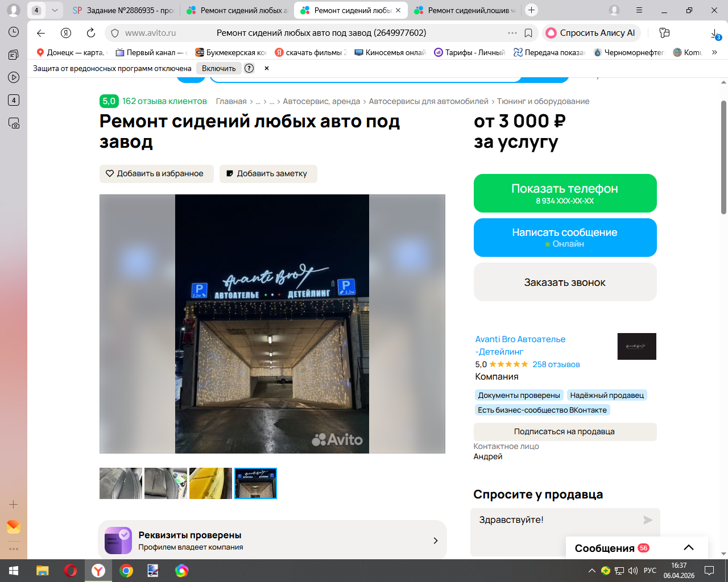Select the yellow seat thumbnail

210,483
